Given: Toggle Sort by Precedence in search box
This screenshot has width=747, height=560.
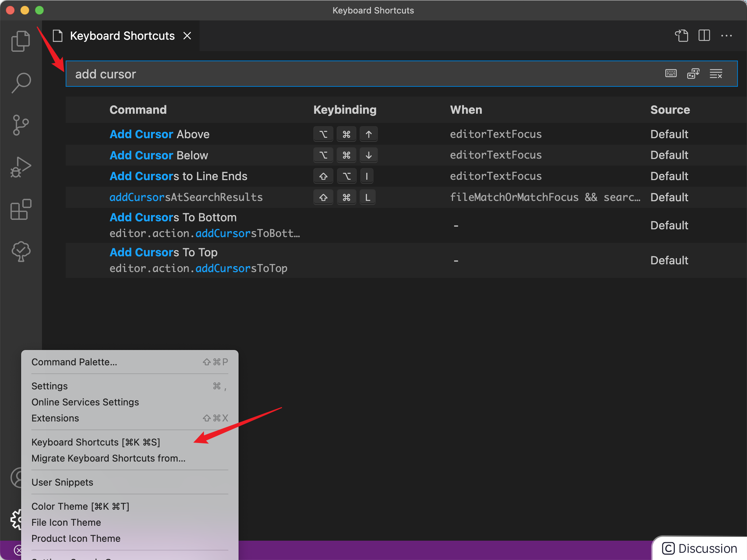Looking at the screenshot, I should [x=693, y=74].
